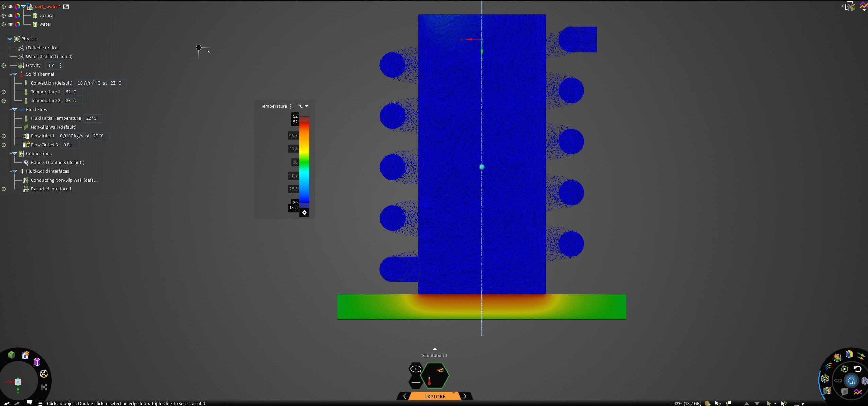868x406 pixels.
Task: Go to the previous stage arrow
Action: (x=404, y=396)
